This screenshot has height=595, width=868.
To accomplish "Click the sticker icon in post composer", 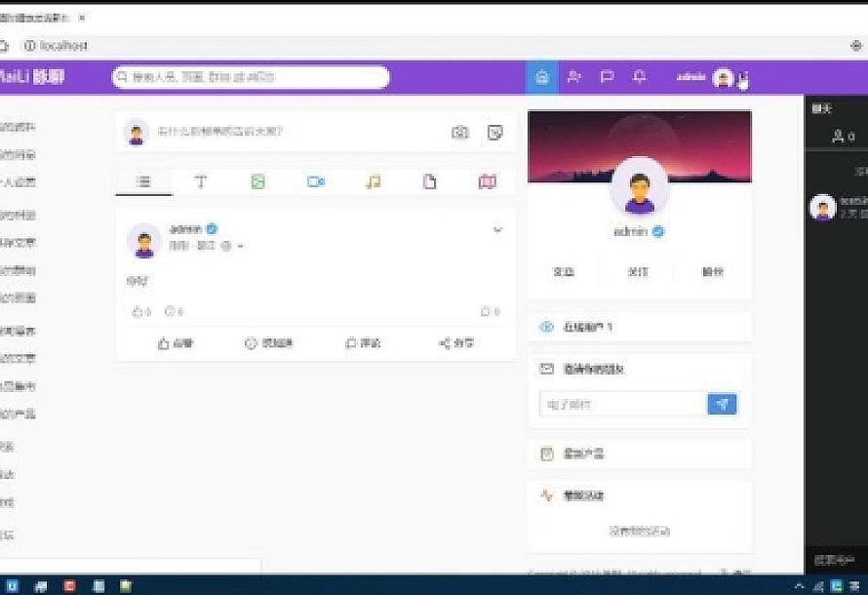I will [x=494, y=133].
